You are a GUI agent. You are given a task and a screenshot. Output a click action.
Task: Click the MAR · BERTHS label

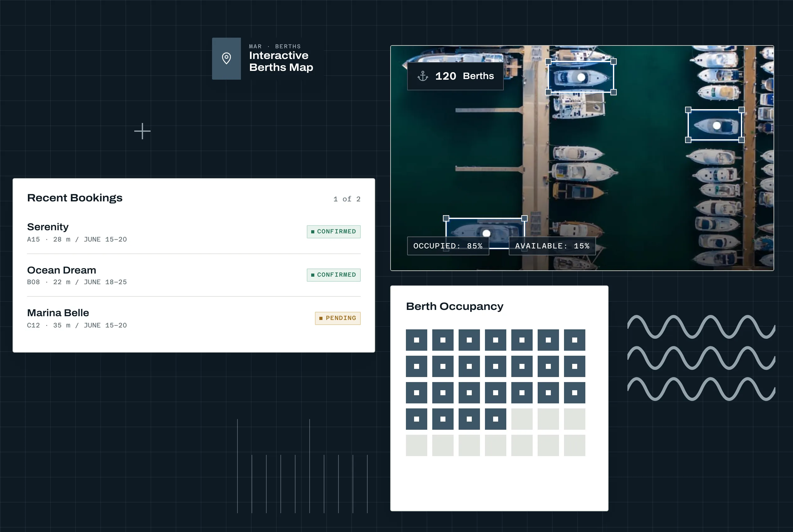pos(275,46)
